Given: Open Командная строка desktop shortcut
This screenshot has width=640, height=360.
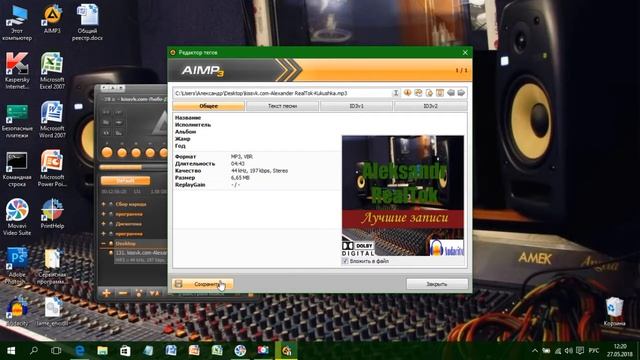Looking at the screenshot, I should 17,169.
